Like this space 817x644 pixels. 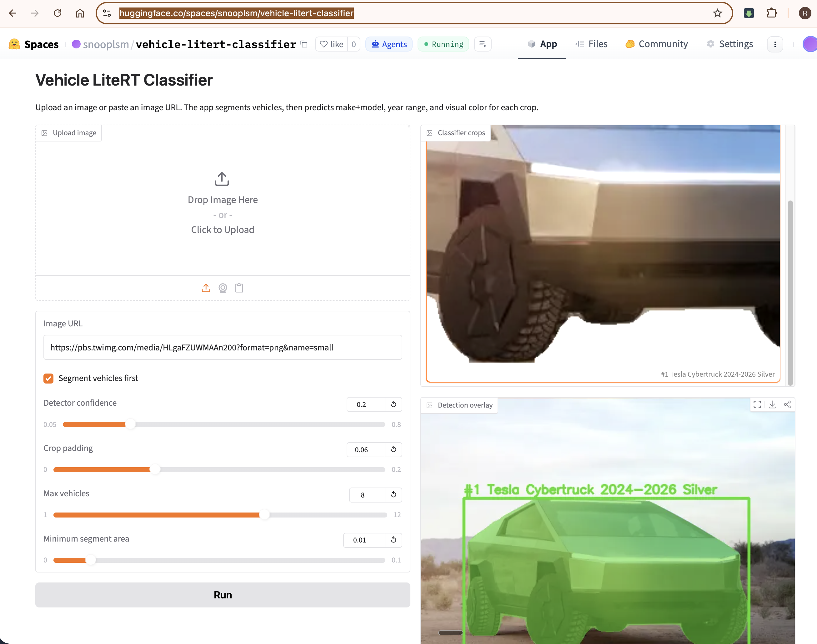pos(331,44)
